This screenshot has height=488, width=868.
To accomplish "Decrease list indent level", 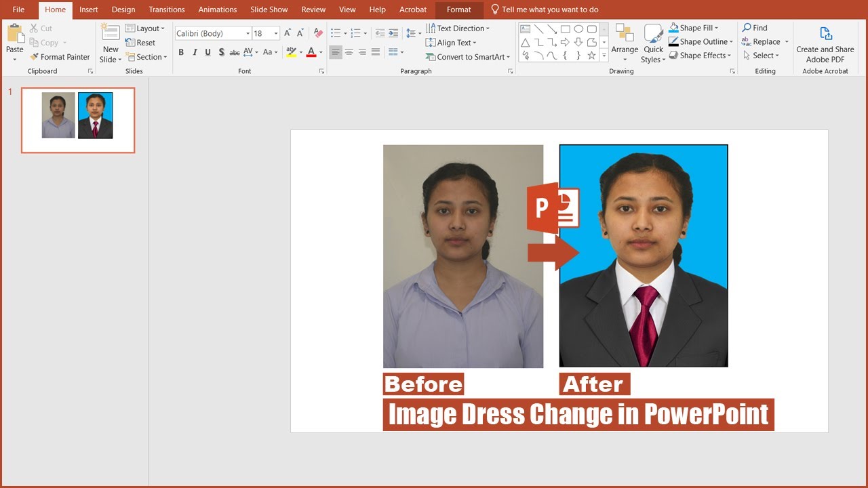I will pyautogui.click(x=379, y=33).
